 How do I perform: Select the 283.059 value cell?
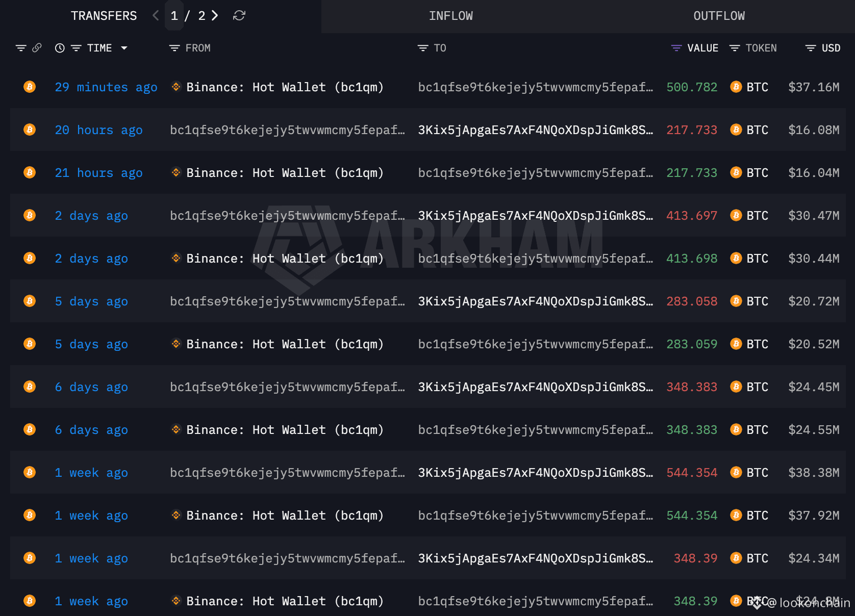(x=692, y=344)
